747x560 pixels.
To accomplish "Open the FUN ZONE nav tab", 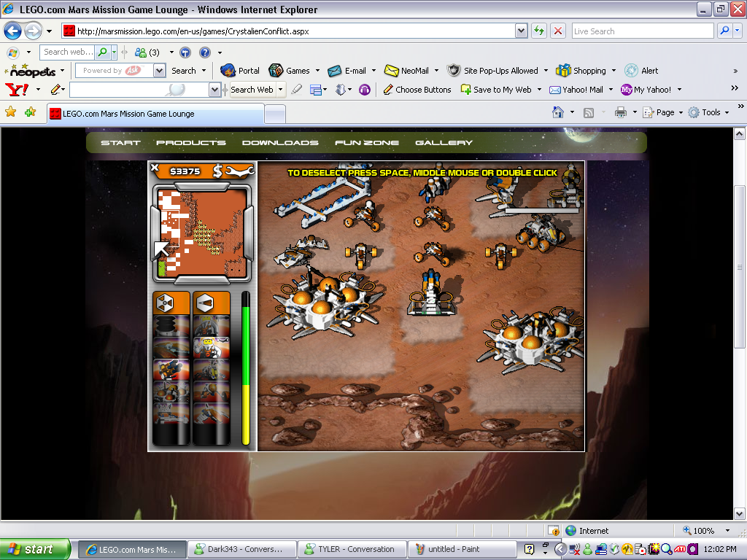I will [367, 142].
